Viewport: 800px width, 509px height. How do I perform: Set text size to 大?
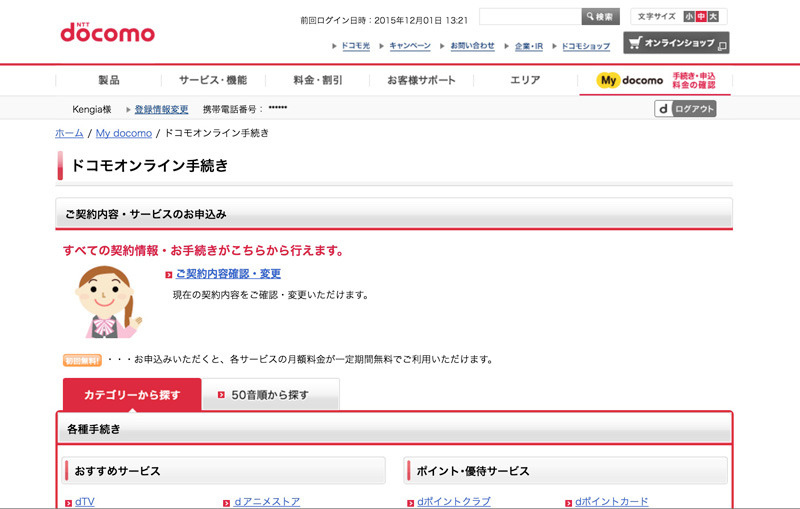point(713,16)
